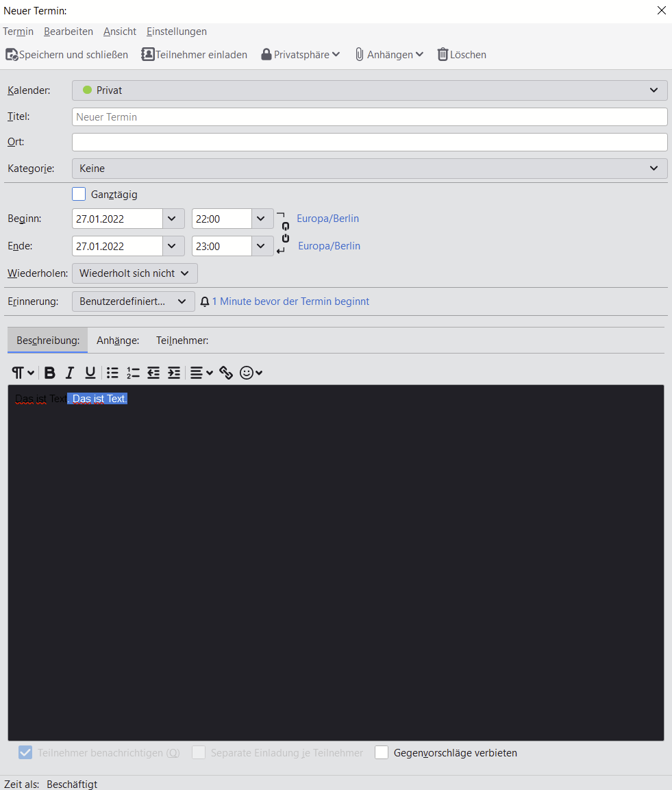Open the insert link tool
The height and width of the screenshot is (790, 672).
[x=225, y=373]
